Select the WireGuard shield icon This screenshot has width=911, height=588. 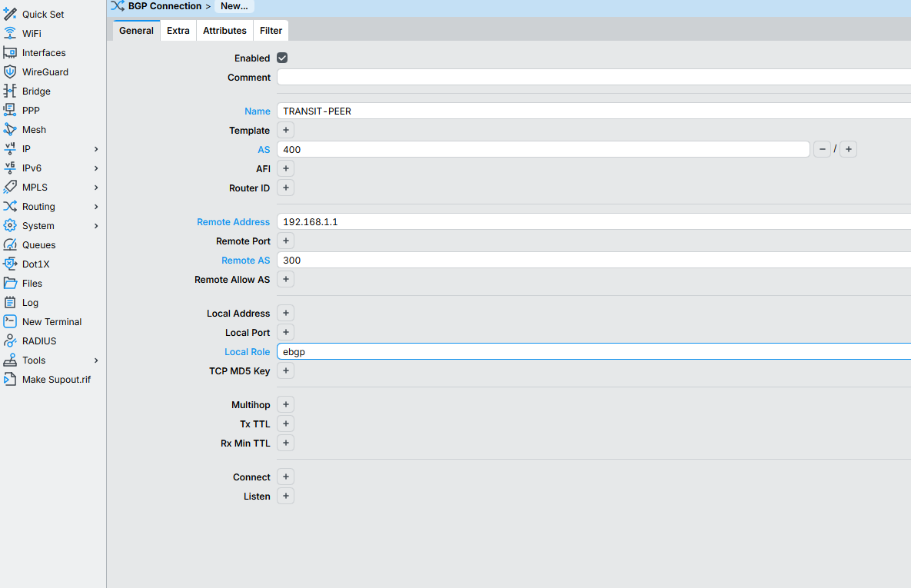[x=10, y=71]
